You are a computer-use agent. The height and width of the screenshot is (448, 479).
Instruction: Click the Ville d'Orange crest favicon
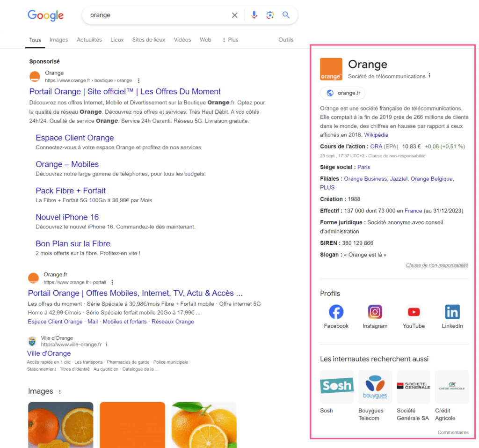32,341
